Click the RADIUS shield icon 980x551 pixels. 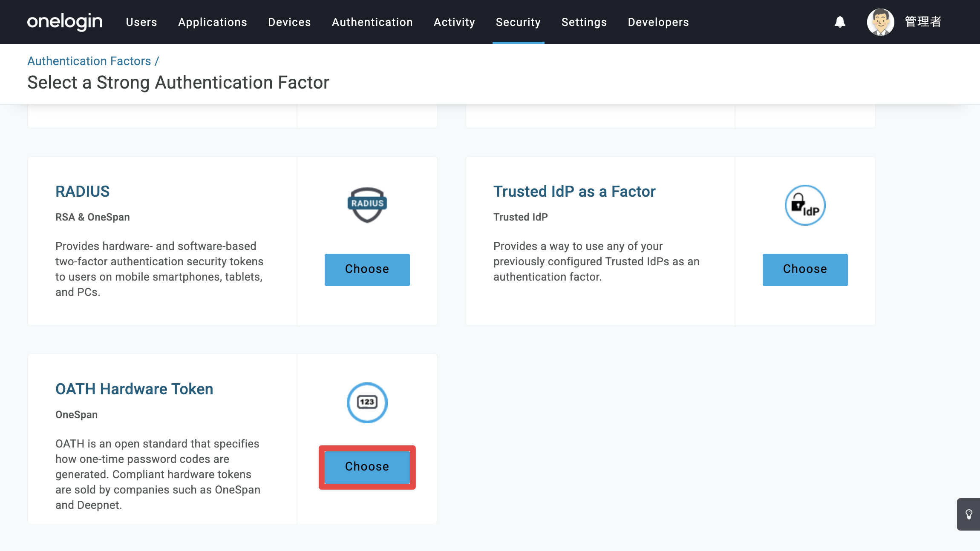click(367, 205)
